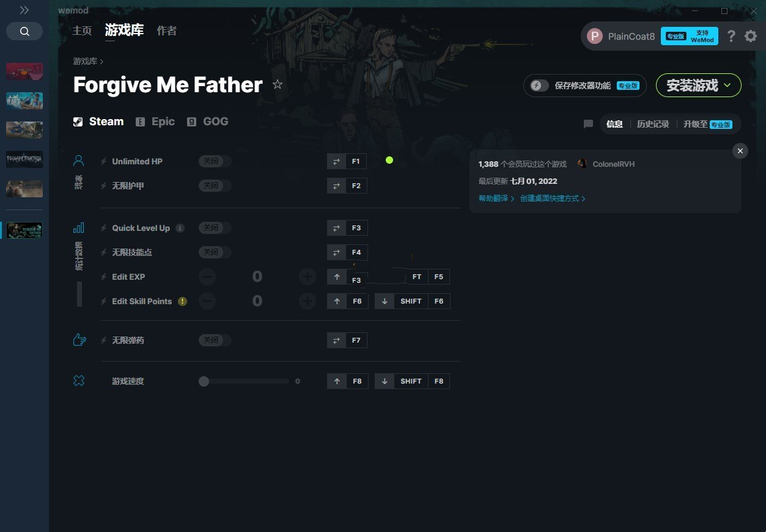Image resolution: width=766 pixels, height=532 pixels.
Task: Click the Steam logo icon
Action: (x=78, y=122)
